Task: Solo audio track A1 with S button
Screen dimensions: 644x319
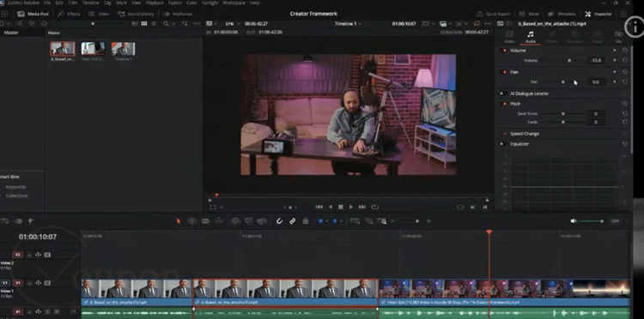Action: (x=47, y=312)
